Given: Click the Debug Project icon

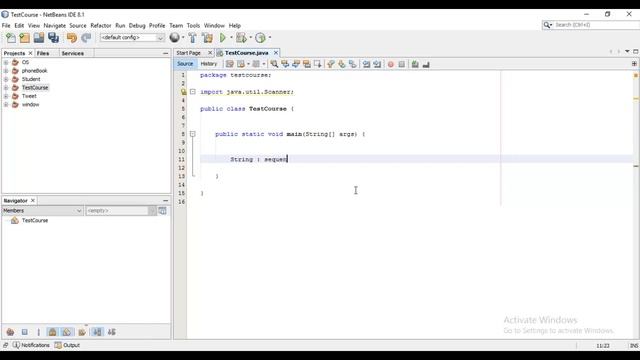Looking at the screenshot, I should (x=241, y=38).
